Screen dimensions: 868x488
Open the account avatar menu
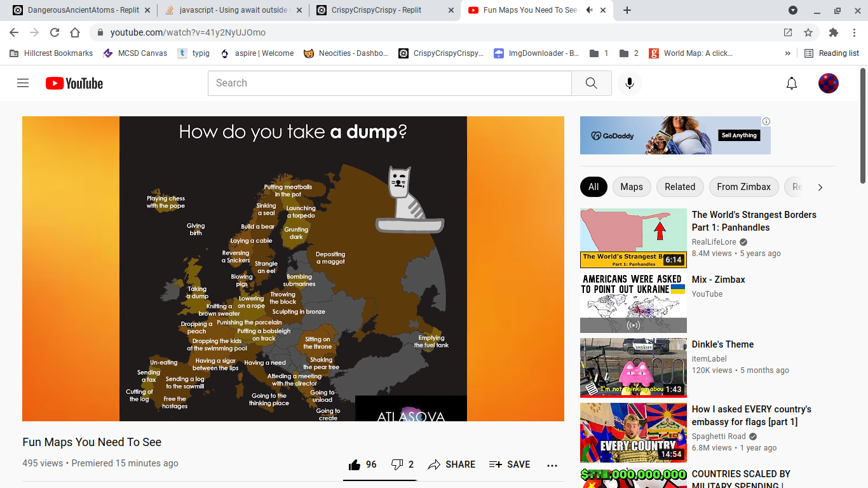(x=828, y=83)
